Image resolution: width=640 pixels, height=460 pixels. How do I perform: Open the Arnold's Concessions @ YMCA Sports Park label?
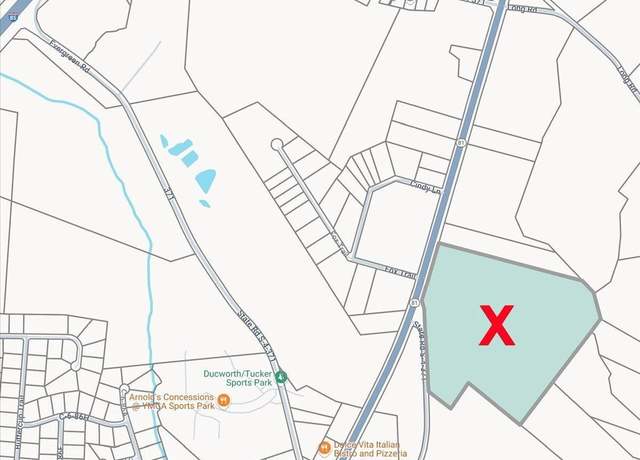171,401
